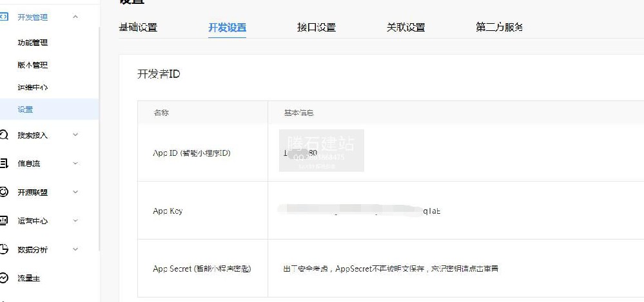Image resolution: width=644 pixels, height=302 pixels.
Task: Click the 数据分析 pie chart icon
Action: [x=4, y=249]
